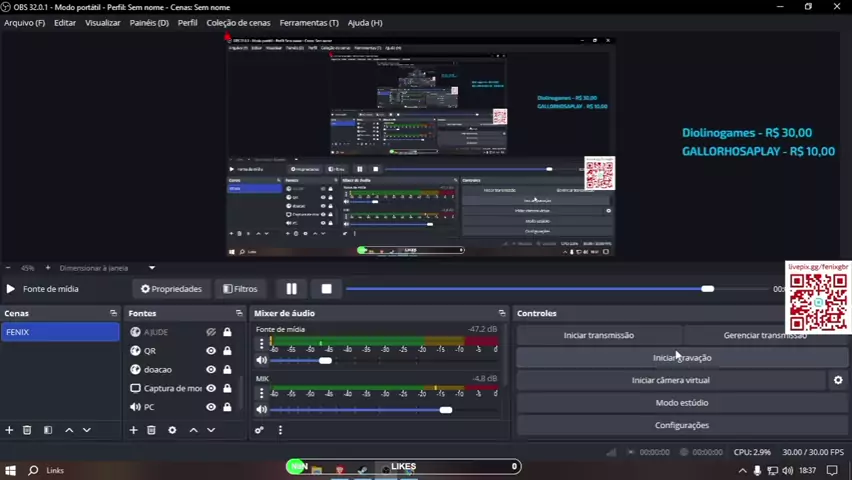Open Fonte de mídia mixer options menu
Screen dimensions: 852x480
(262, 343)
